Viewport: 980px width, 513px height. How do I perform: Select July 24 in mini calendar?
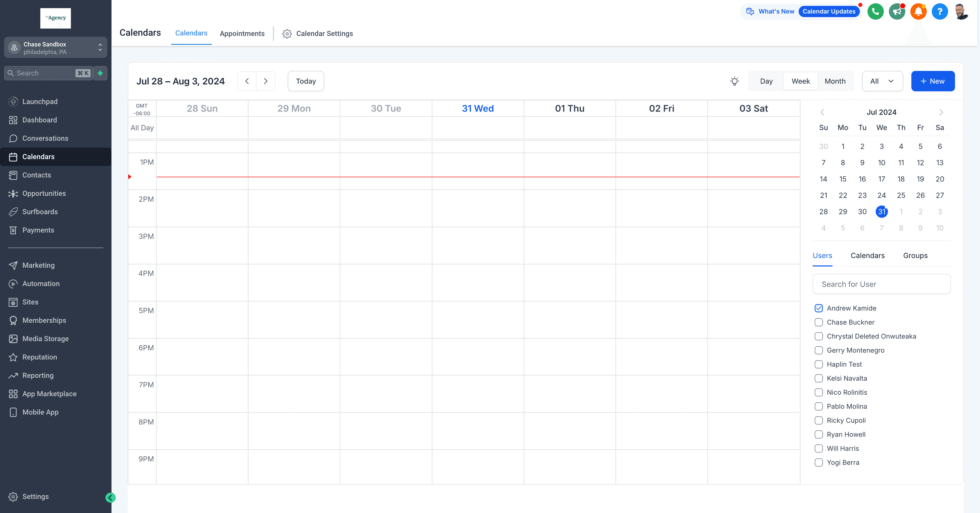click(x=881, y=195)
